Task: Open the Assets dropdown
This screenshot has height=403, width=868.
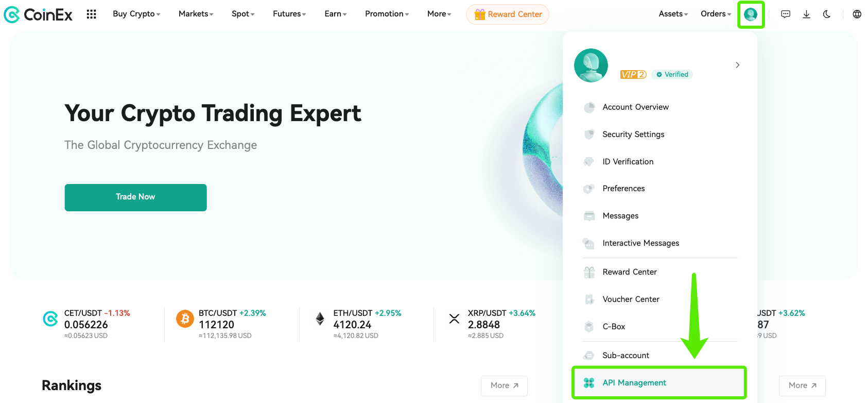Action: click(x=673, y=14)
